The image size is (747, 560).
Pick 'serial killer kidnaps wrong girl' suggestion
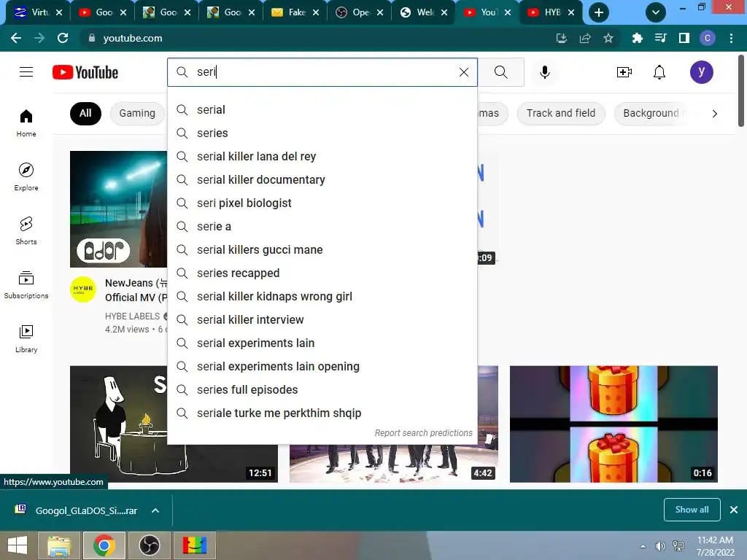coord(322,296)
